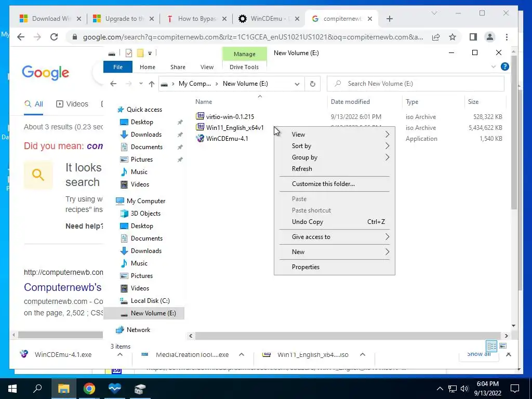Open the Chrome profile avatar
532x399 pixels.
coord(489,37)
